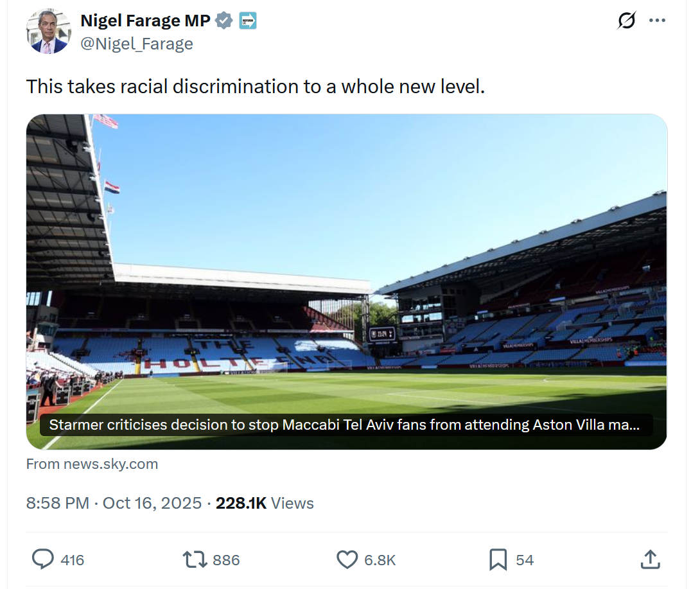The width and height of the screenshot is (700, 589).
Task: Open Nigel Farage's profile picture
Action: 48,31
